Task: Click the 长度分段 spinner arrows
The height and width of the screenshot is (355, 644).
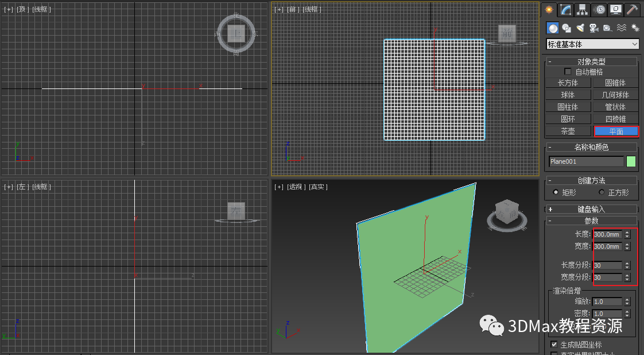Action: click(x=627, y=265)
